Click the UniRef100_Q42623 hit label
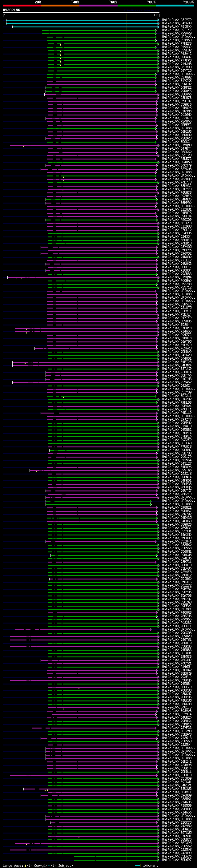Image resolution: width=197 pixels, height=868 pixels. point(177,355)
